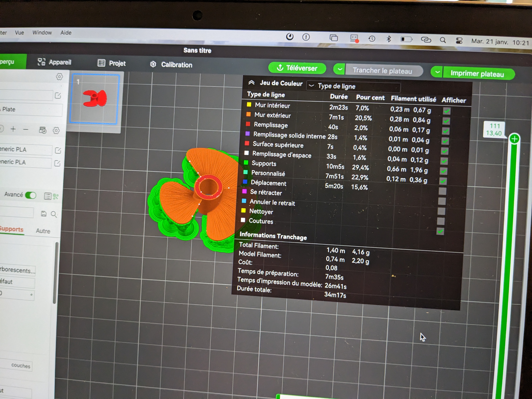Enable display of Déplacement lines
The height and width of the screenshot is (399, 532).
[x=442, y=191]
